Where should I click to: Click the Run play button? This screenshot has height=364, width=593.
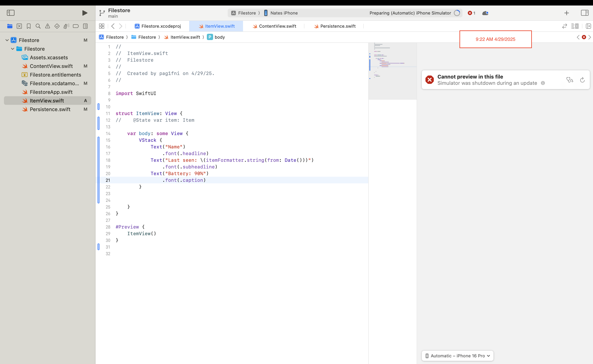(x=85, y=13)
